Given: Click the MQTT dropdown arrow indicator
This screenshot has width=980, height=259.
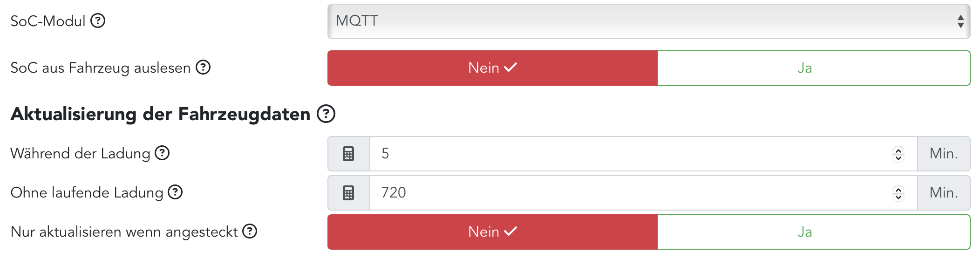Looking at the screenshot, I should point(960,21).
